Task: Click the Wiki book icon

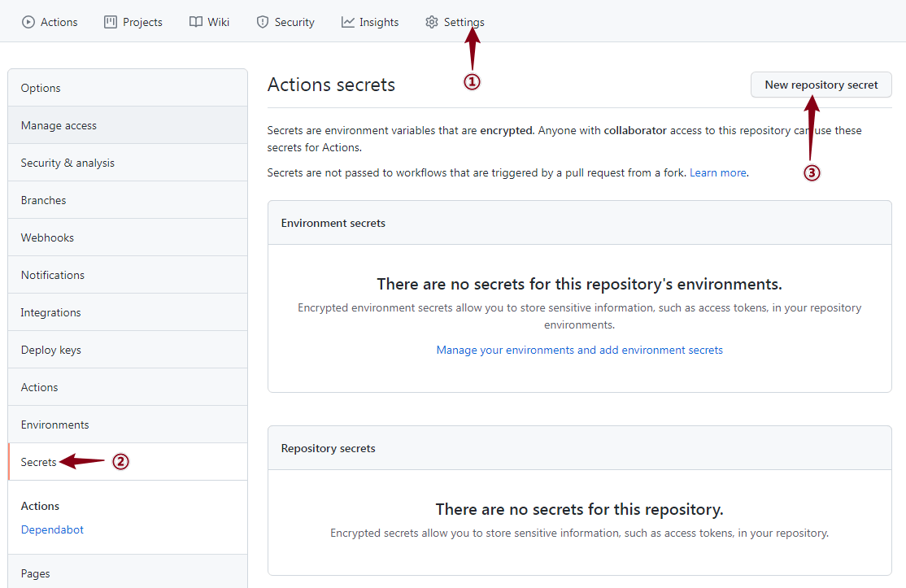Action: (196, 22)
